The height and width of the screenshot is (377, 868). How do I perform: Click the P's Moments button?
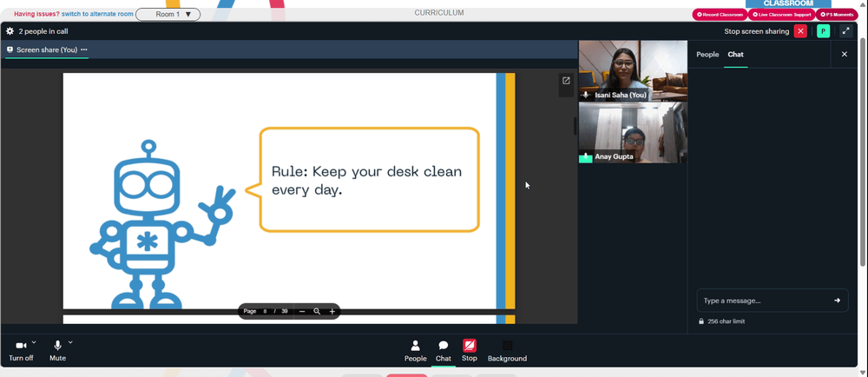[837, 15]
